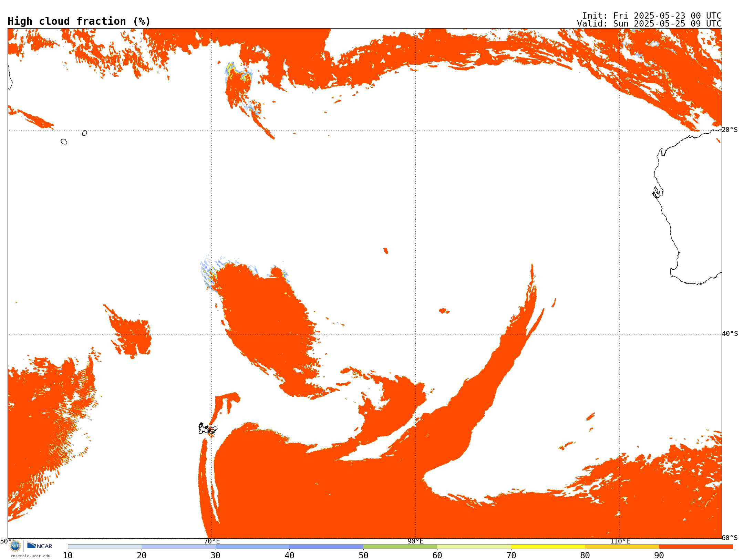Click the colorbar tick label 70

click(511, 556)
